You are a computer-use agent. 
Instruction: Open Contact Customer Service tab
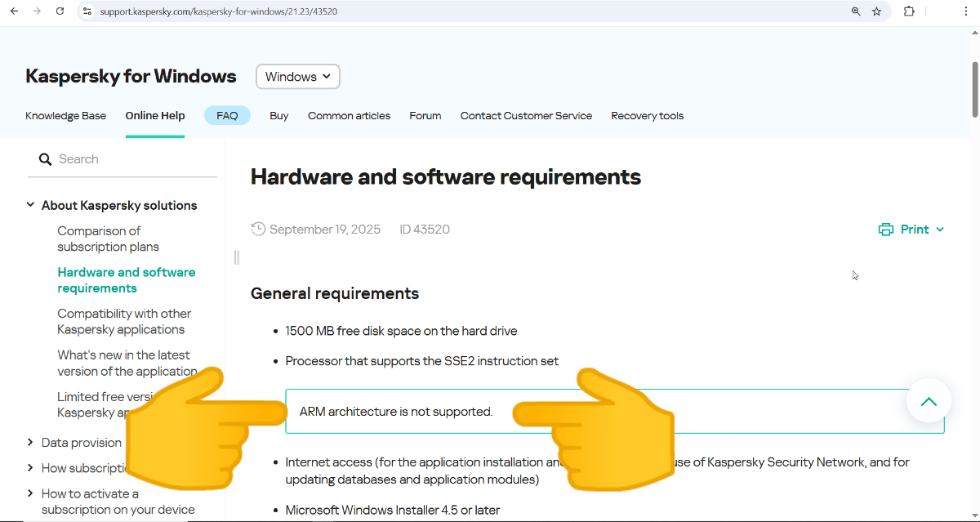[x=526, y=116]
